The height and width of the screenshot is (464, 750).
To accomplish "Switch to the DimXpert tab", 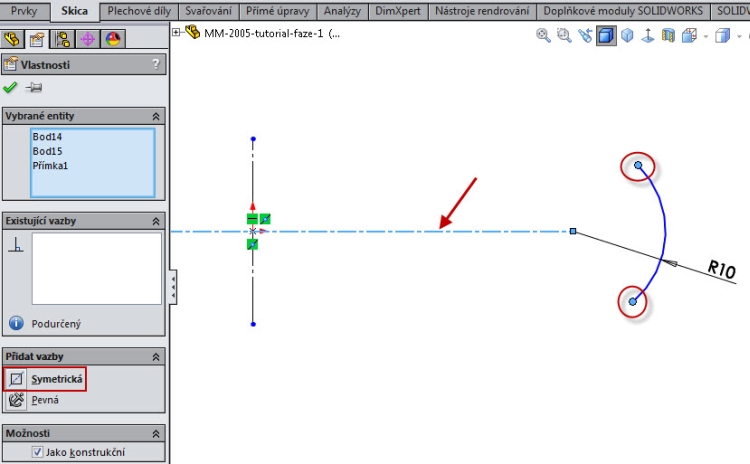I will [x=398, y=11].
